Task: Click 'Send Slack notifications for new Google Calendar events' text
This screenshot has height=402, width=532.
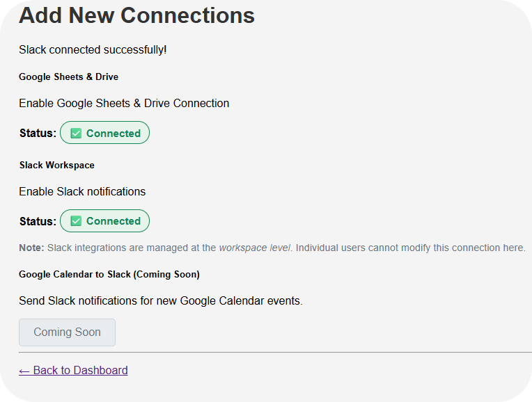Action: click(x=161, y=300)
